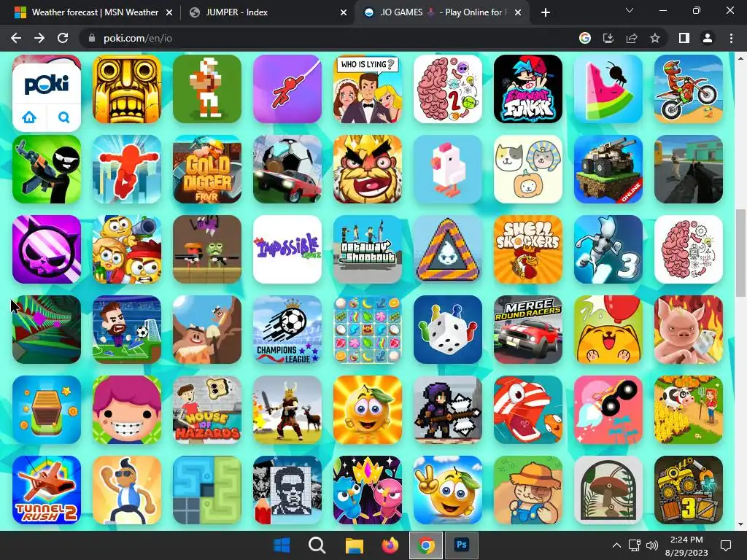Open the smiling orange in sunburst game
Viewport: 747px width, 560px height.
coord(368,410)
